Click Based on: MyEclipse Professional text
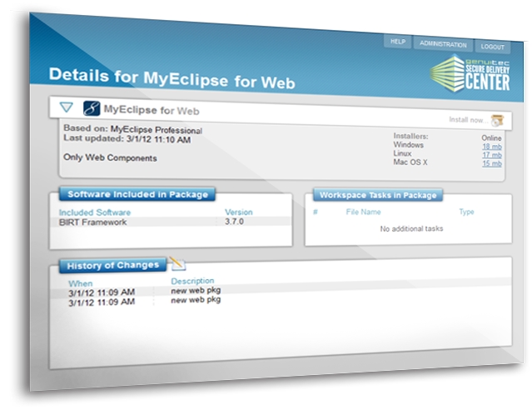The image size is (532, 410). click(x=132, y=129)
